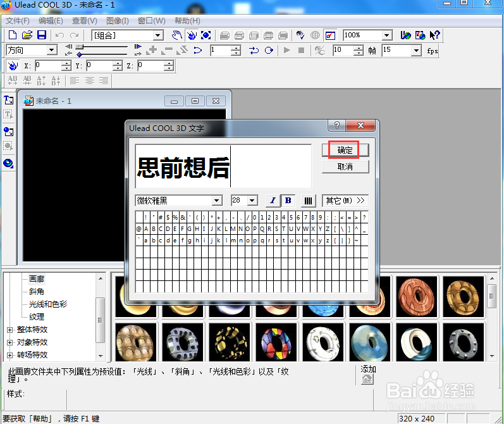Select 光线和色彩 in the gallery tree
This screenshot has width=504, height=424.
pyautogui.click(x=48, y=304)
